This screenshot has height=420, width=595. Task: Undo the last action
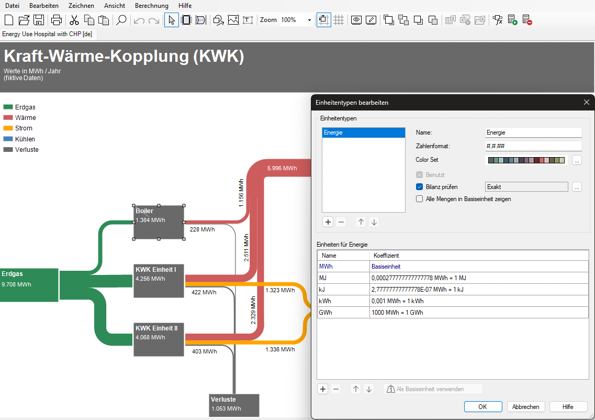tap(139, 20)
